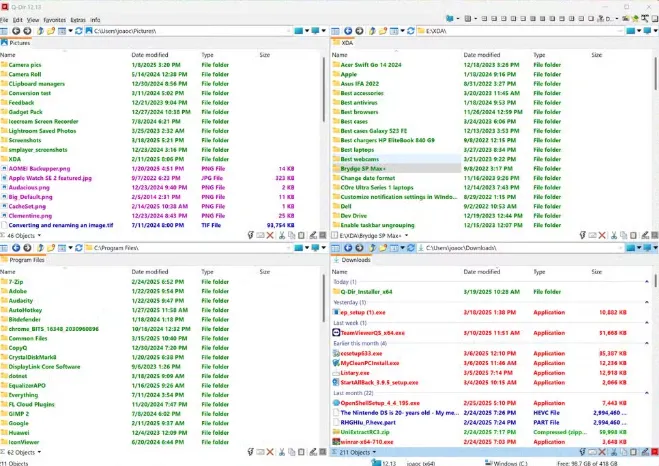Sort Downloads pane by Size column header
Viewport: 659px width, 466px height.
click(596, 272)
